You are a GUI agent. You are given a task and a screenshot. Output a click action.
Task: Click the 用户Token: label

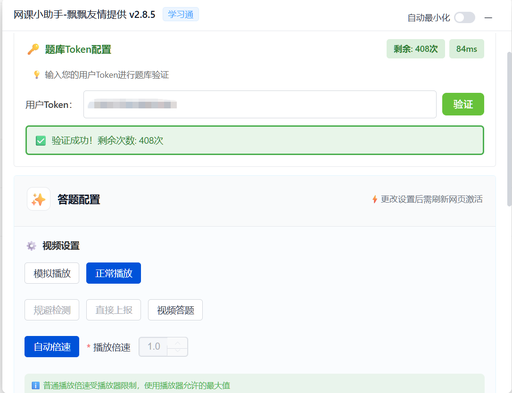(x=49, y=105)
